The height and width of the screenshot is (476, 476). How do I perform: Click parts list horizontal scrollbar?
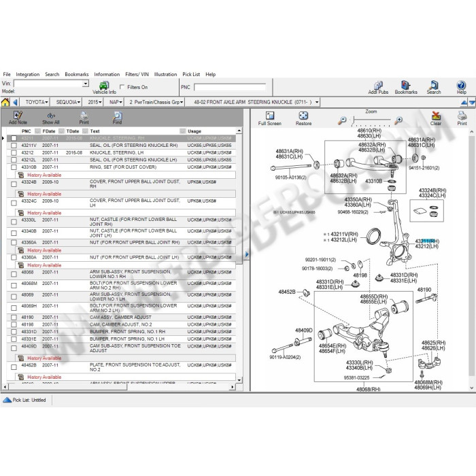pyautogui.click(x=119, y=387)
